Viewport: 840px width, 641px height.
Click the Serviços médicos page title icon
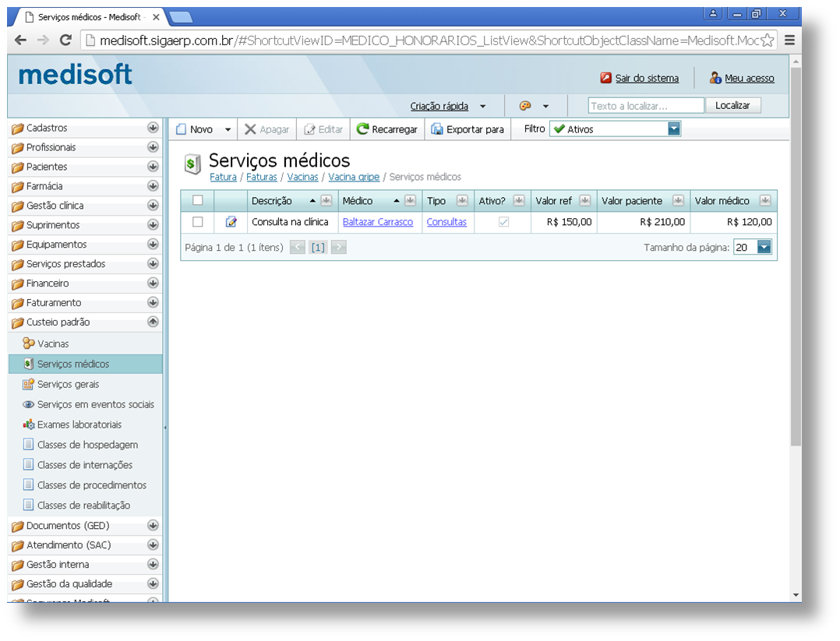click(x=192, y=164)
